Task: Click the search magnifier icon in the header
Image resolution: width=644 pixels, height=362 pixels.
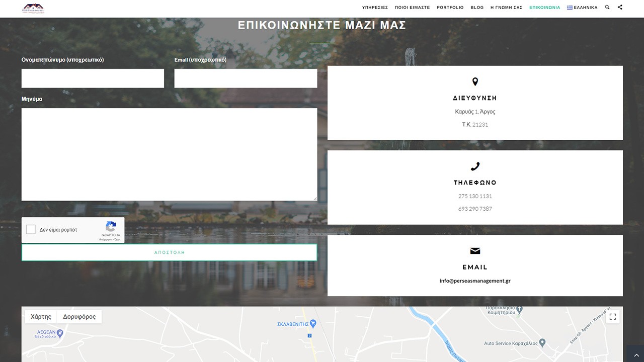Action: (607, 8)
